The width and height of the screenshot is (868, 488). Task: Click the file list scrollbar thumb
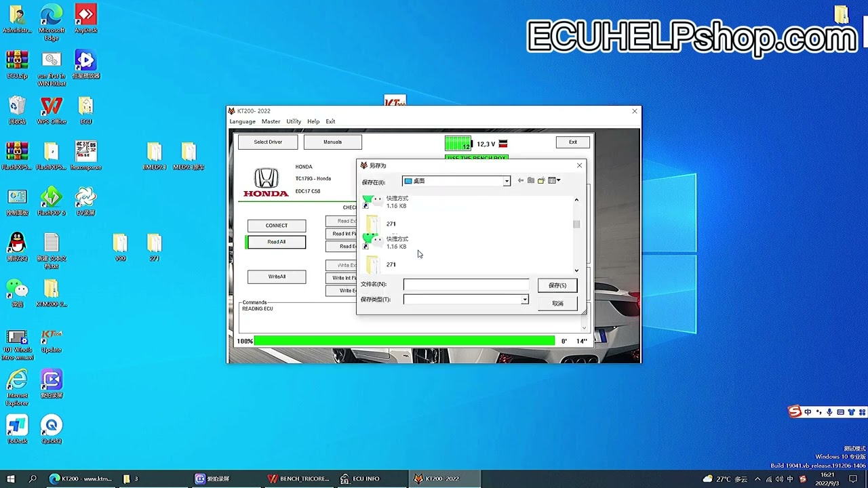576,224
